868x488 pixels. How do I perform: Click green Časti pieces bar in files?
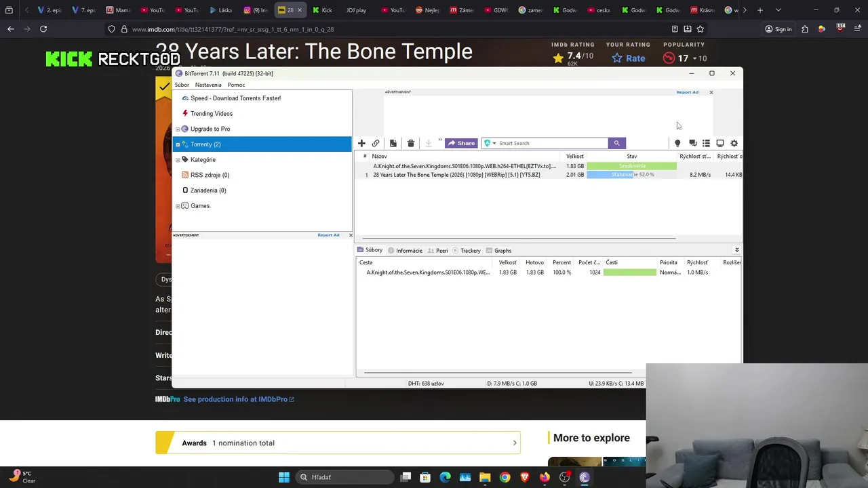tap(630, 272)
